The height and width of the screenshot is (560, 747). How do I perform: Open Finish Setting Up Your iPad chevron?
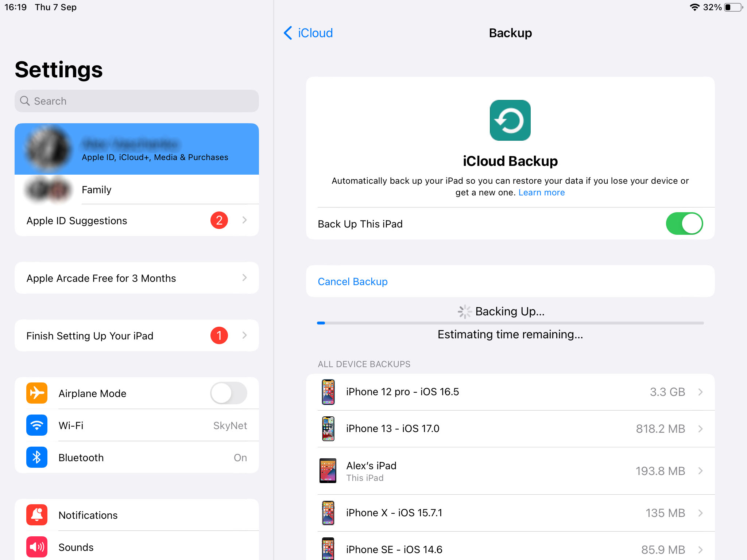244,335
